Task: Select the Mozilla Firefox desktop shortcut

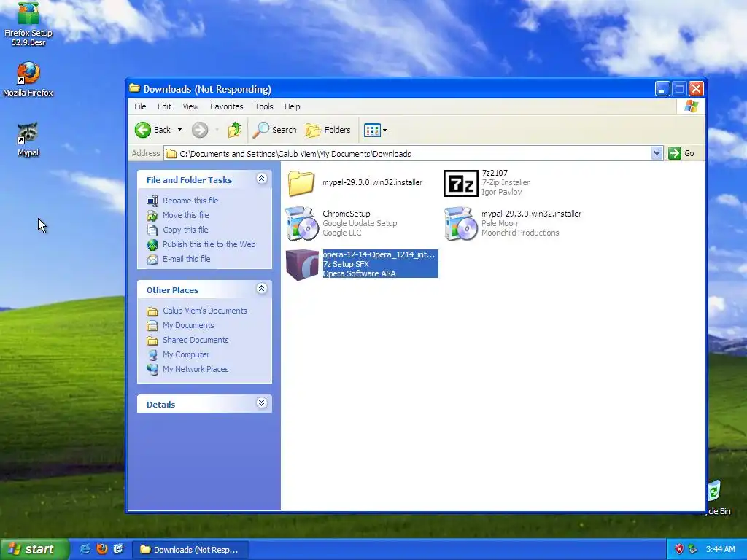Action: pos(28,79)
